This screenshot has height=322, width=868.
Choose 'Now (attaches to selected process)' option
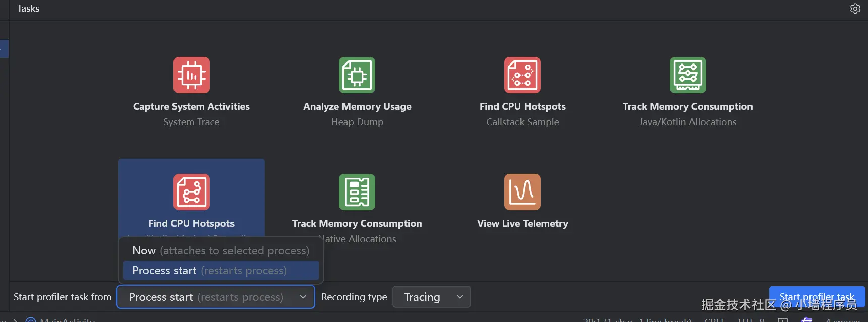click(220, 251)
